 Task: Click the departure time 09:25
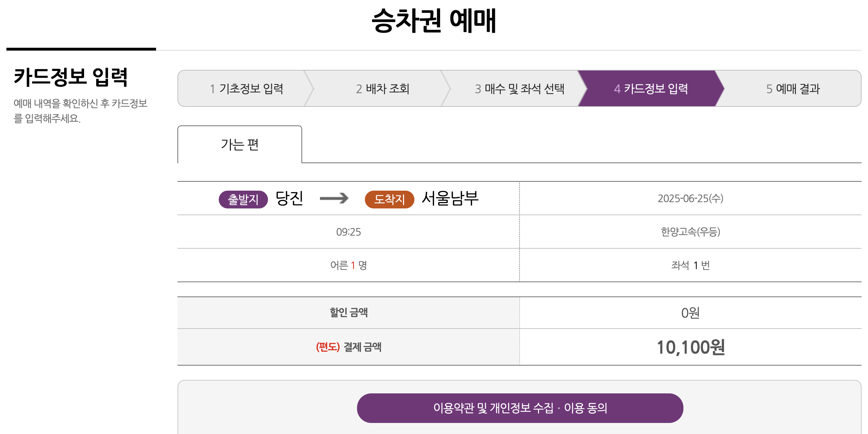tap(348, 232)
